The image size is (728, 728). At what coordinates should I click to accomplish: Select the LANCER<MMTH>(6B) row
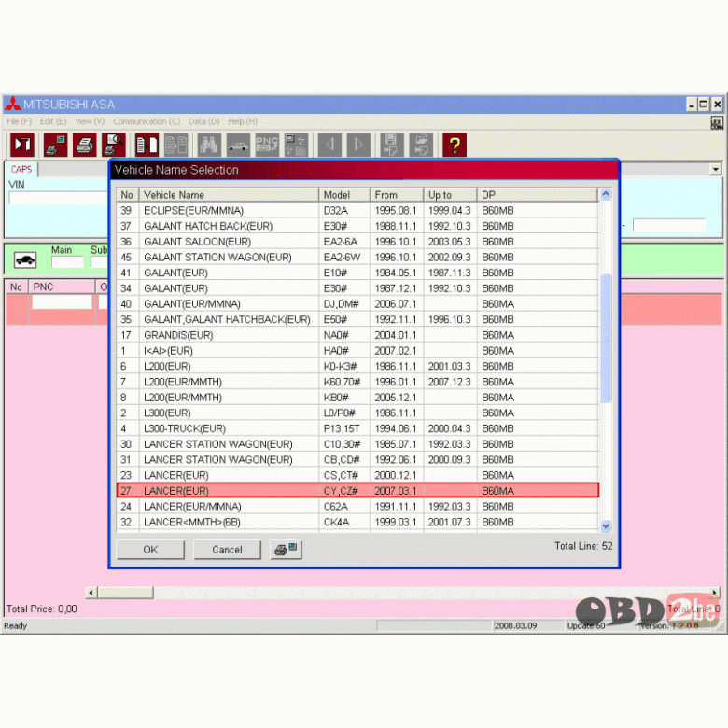357,522
